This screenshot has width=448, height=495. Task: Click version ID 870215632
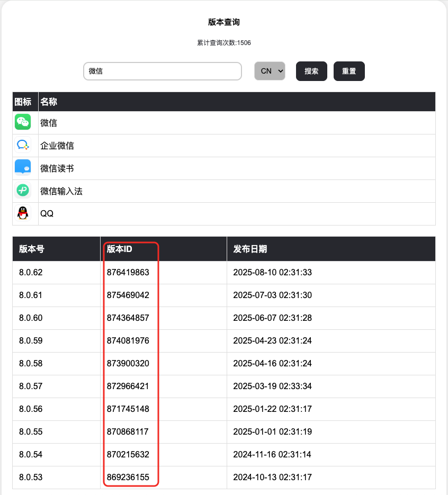tap(128, 454)
